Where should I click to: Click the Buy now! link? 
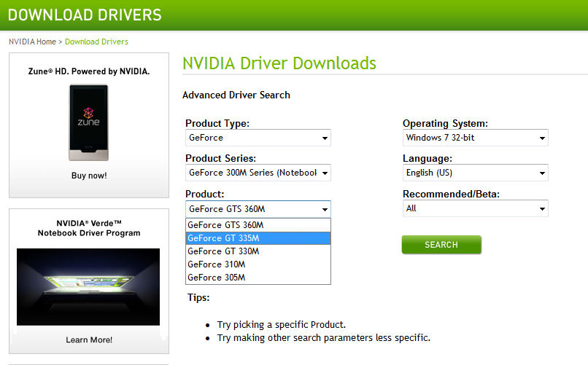click(89, 176)
